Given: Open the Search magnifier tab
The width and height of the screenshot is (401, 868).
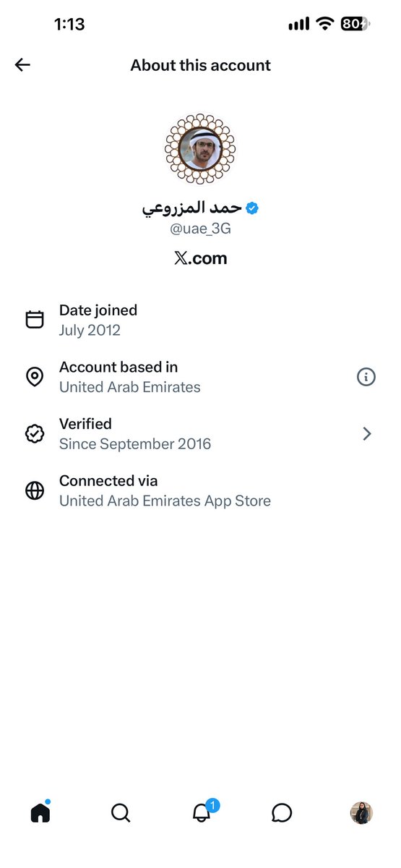Looking at the screenshot, I should [x=121, y=813].
